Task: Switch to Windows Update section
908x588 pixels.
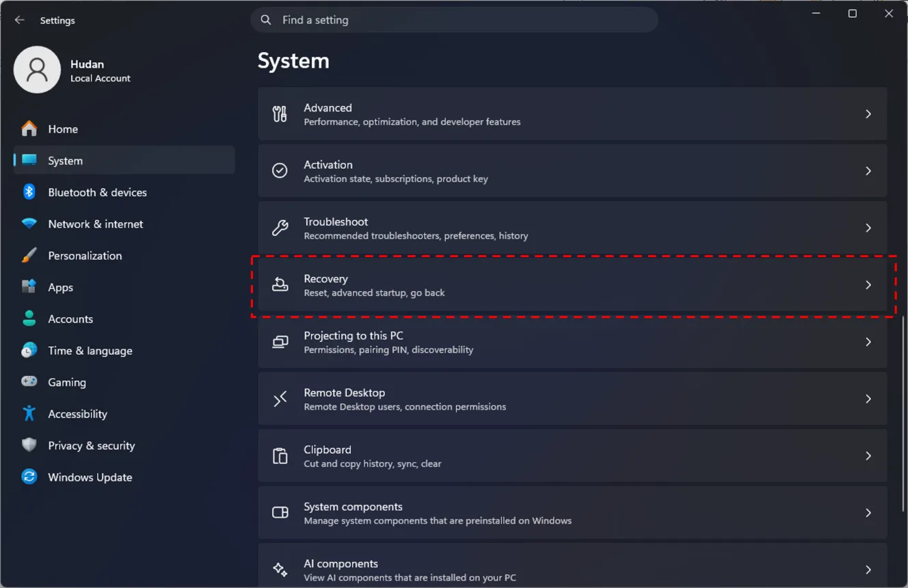Action: [x=124, y=477]
